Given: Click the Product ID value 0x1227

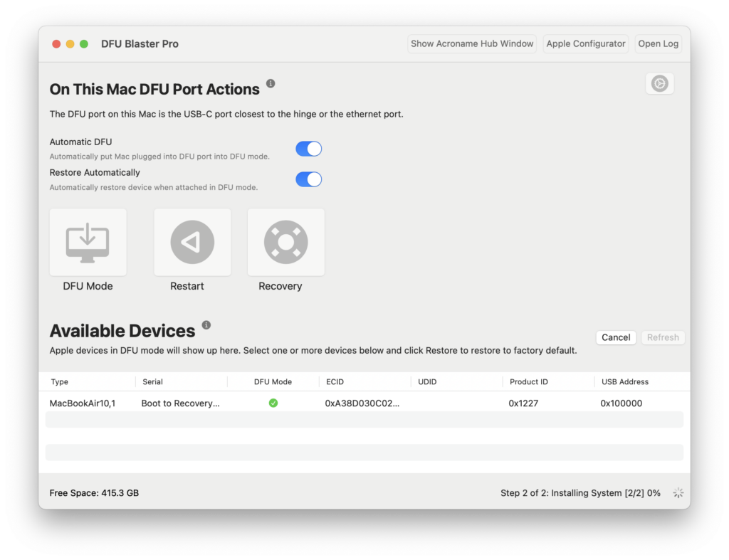Looking at the screenshot, I should pos(523,403).
